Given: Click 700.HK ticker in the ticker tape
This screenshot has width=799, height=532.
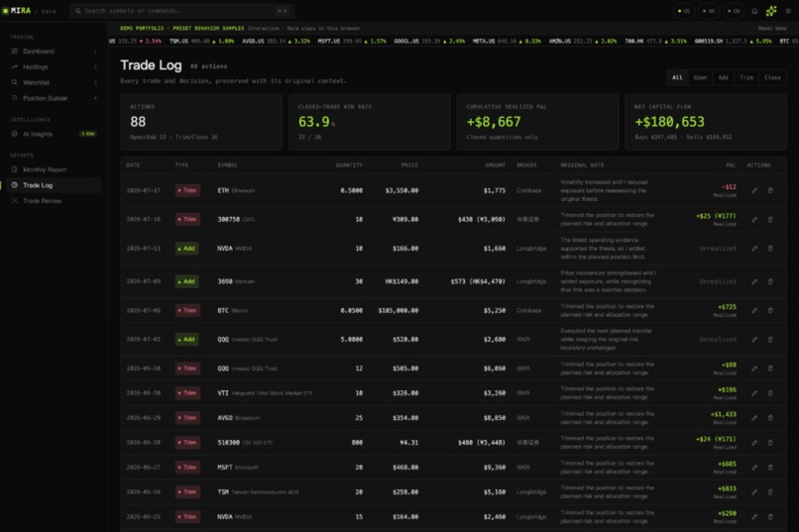Looking at the screenshot, I should (656, 42).
